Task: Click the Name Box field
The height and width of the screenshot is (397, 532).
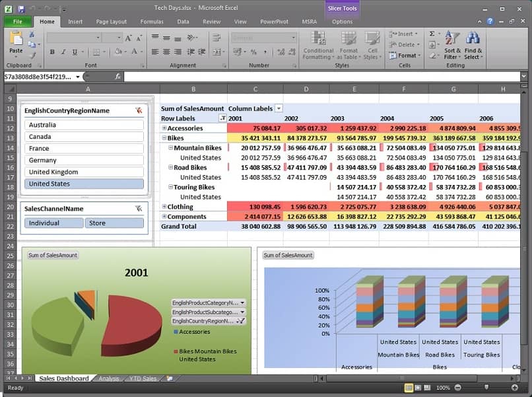Action: click(x=39, y=77)
